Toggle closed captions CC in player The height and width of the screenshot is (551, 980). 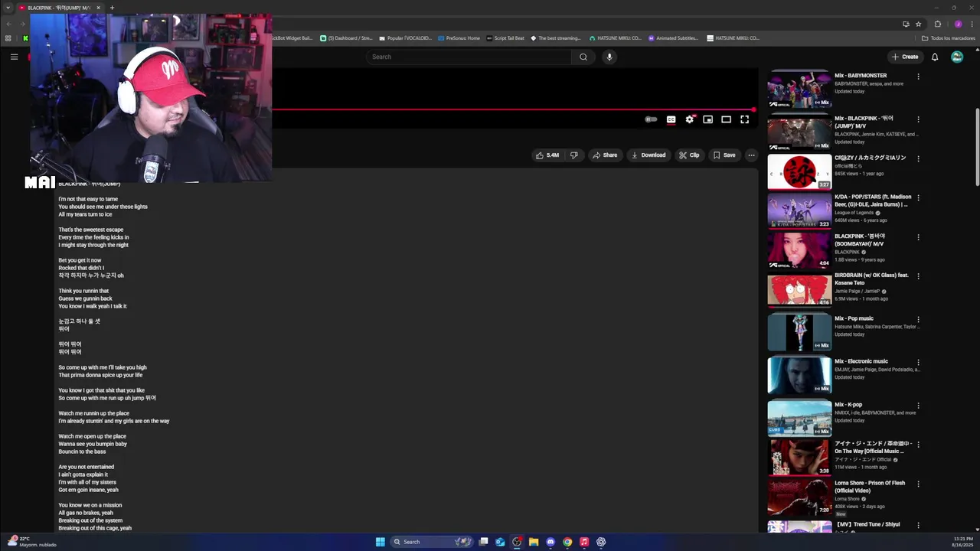coord(671,119)
